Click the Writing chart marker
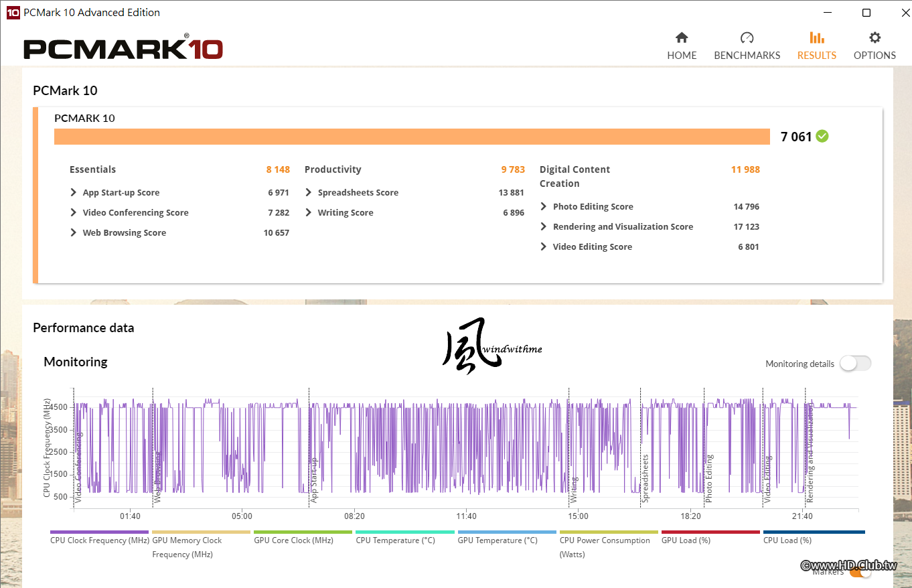Screen dimensions: 912x588 pyautogui.click(x=574, y=489)
